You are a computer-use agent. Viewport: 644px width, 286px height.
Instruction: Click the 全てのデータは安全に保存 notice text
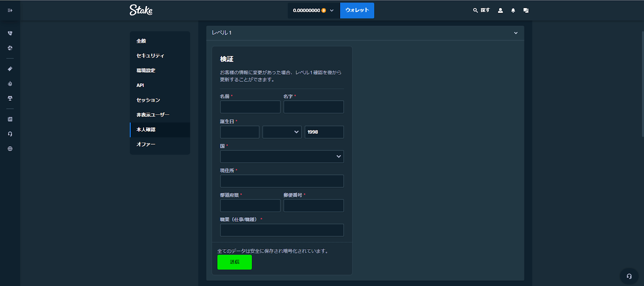[274, 251]
